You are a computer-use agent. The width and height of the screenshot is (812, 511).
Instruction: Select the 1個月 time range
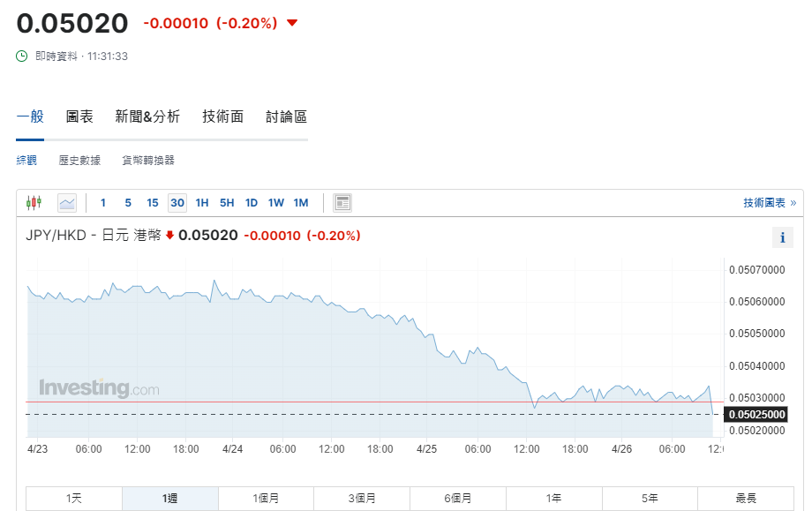[266, 499]
